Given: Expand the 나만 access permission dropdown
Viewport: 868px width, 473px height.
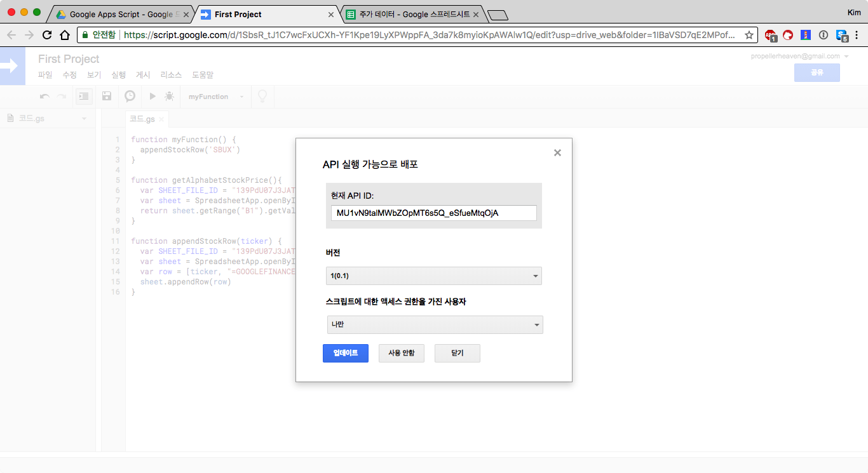Looking at the screenshot, I should (435, 324).
